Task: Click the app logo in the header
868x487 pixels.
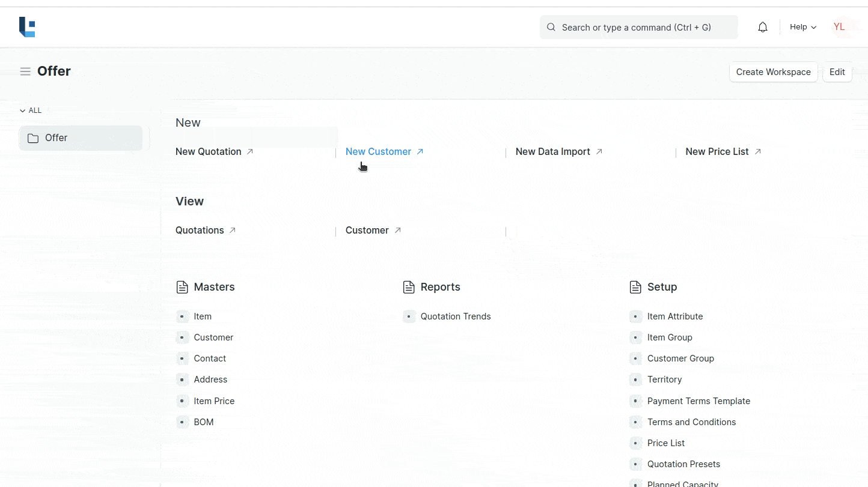Action: pos(27,27)
